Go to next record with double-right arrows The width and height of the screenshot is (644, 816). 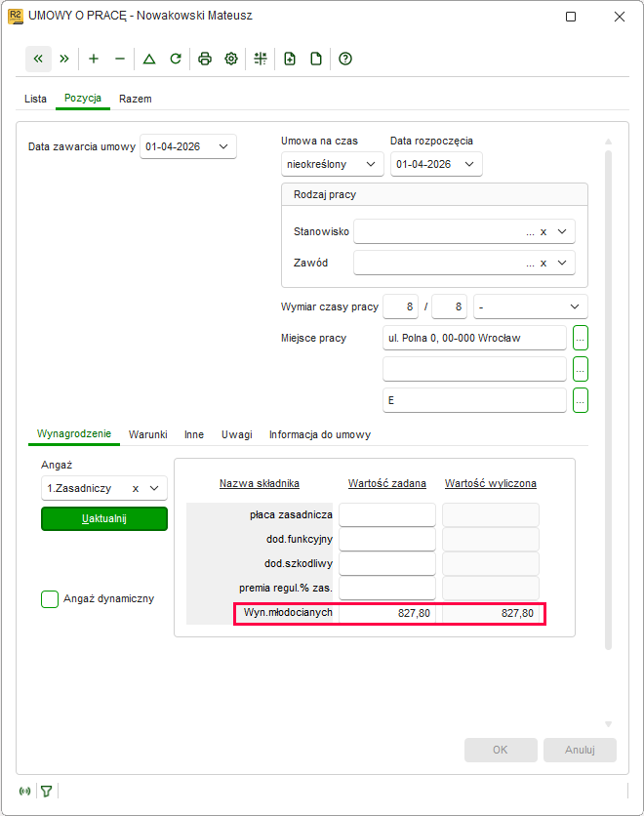pyautogui.click(x=64, y=59)
